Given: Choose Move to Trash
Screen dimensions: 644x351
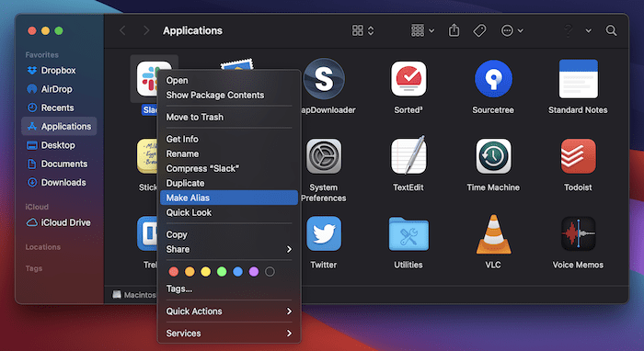Looking at the screenshot, I should point(229,118).
